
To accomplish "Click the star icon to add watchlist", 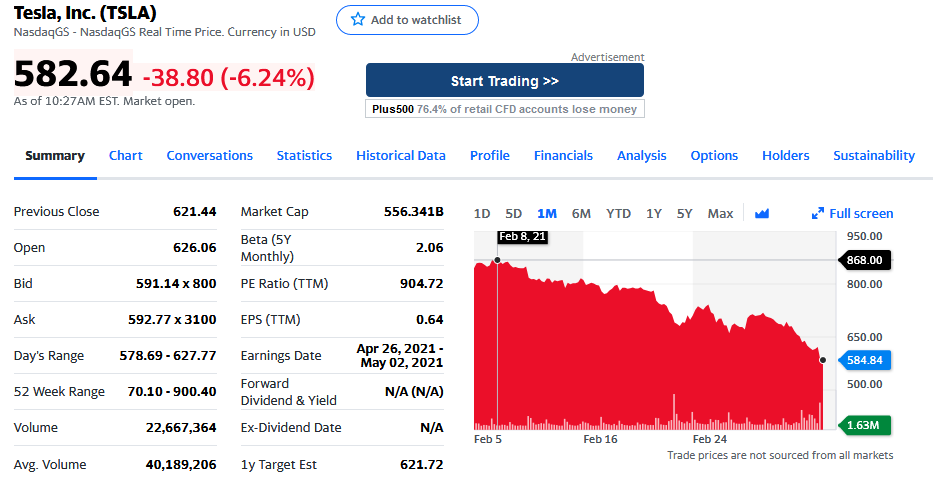I will [x=358, y=20].
